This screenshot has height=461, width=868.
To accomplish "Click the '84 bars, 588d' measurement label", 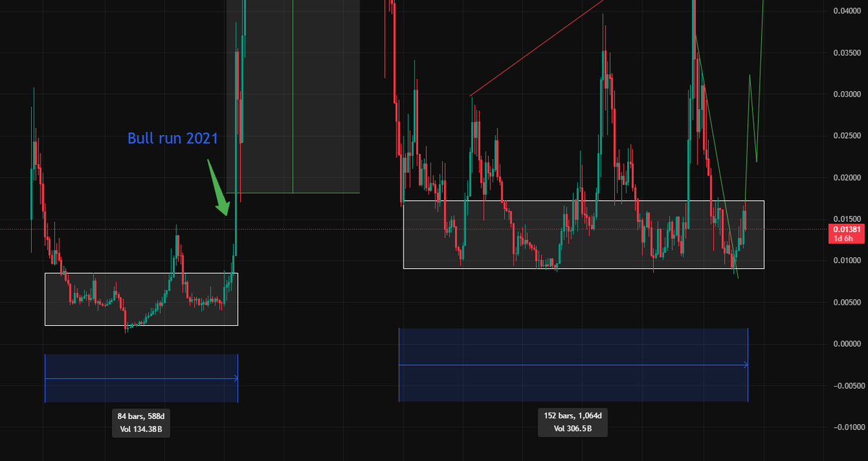I will coord(140,417).
